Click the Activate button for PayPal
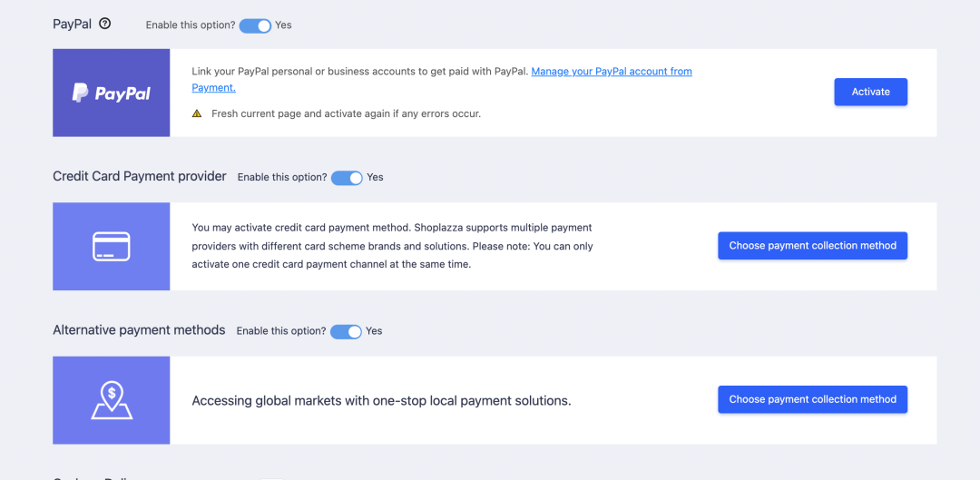980x480 pixels. [x=870, y=92]
